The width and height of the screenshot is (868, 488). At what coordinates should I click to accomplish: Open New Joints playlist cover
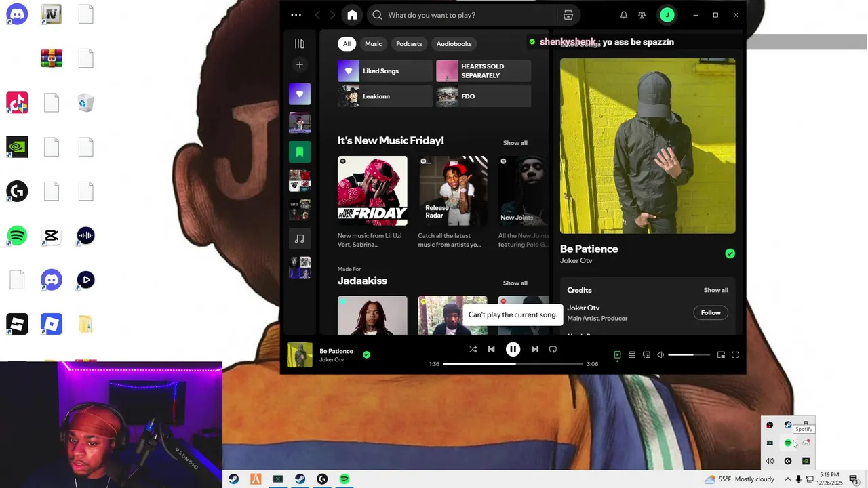524,191
